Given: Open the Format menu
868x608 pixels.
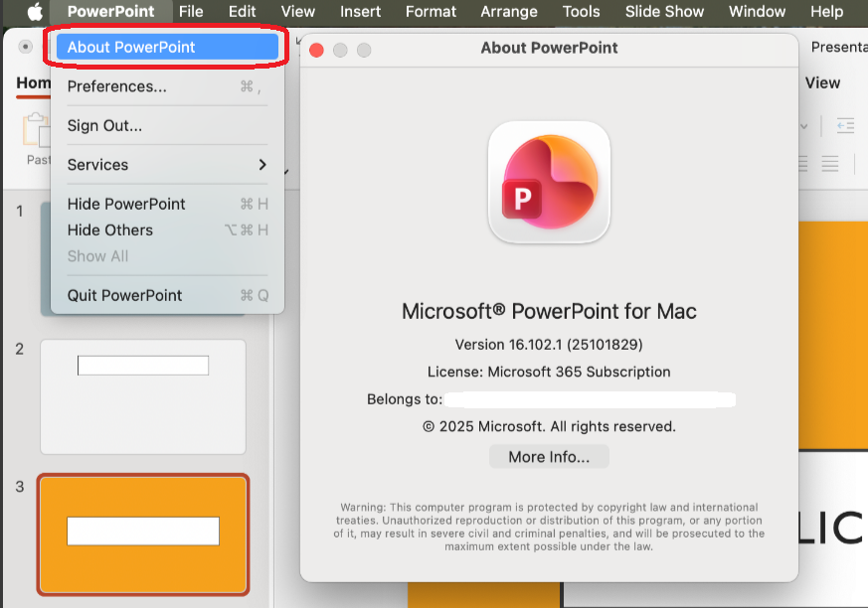Looking at the screenshot, I should pos(431,11).
